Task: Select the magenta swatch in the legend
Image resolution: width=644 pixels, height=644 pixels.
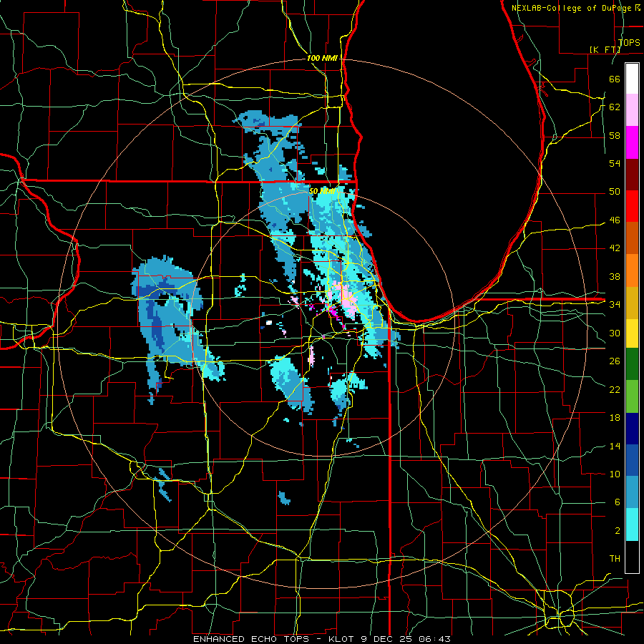Action: tap(632, 142)
